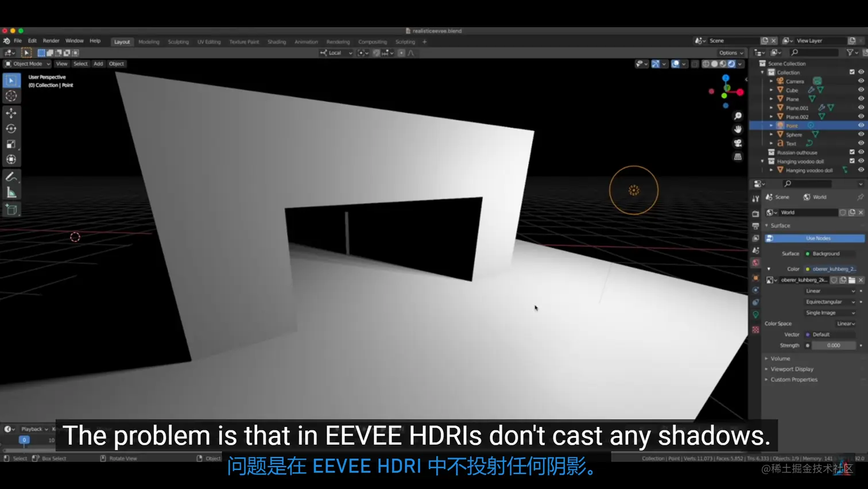
Task: Open the Options dropdown in viewport header
Action: point(731,53)
